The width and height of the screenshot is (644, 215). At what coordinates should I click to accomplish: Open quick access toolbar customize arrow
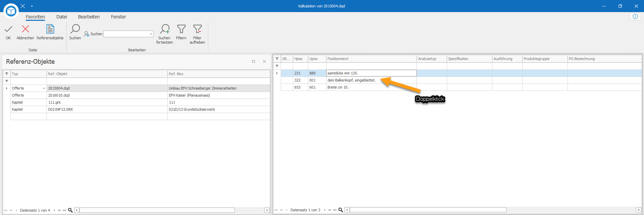pos(32,6)
